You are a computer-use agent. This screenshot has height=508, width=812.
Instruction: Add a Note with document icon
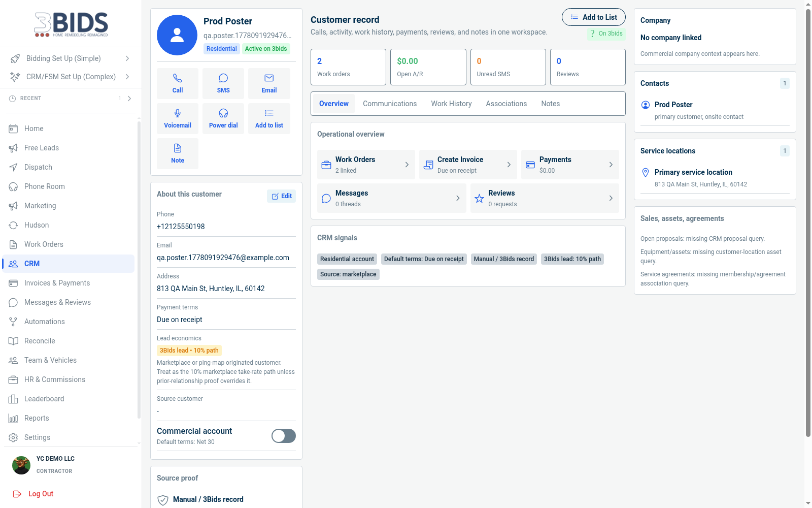click(178, 153)
